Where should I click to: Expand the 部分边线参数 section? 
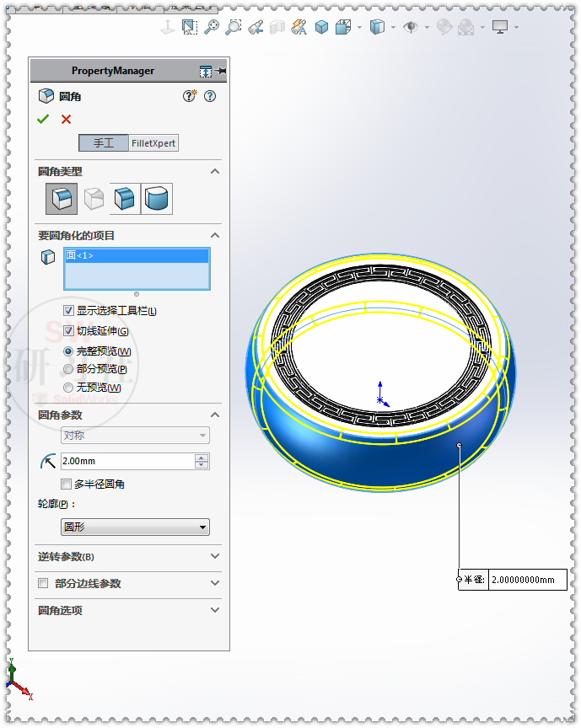pyautogui.click(x=215, y=583)
